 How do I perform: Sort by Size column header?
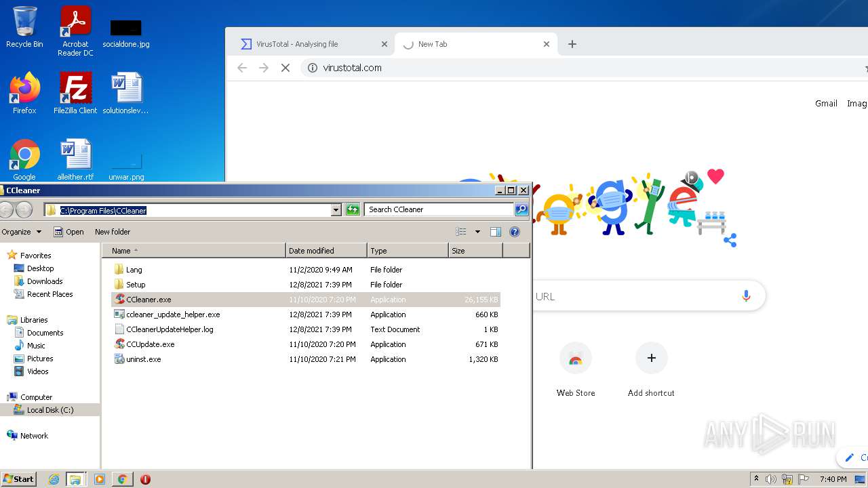pyautogui.click(x=475, y=251)
